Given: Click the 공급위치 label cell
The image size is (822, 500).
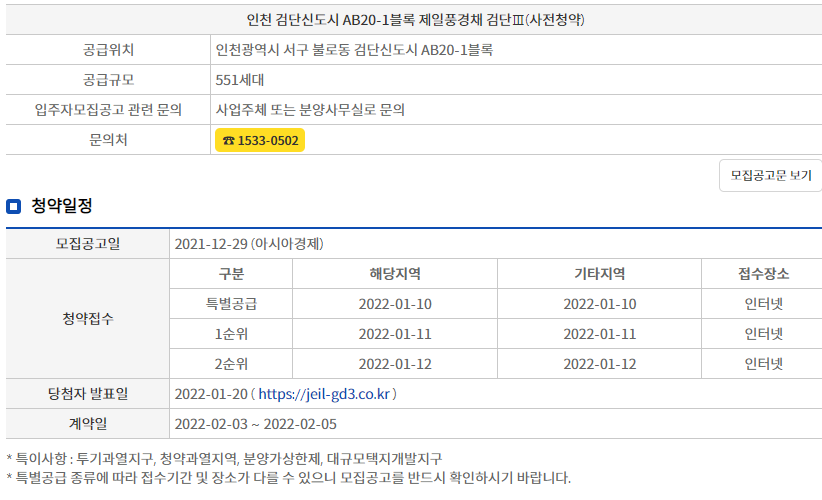Looking at the screenshot, I should 108,50.
